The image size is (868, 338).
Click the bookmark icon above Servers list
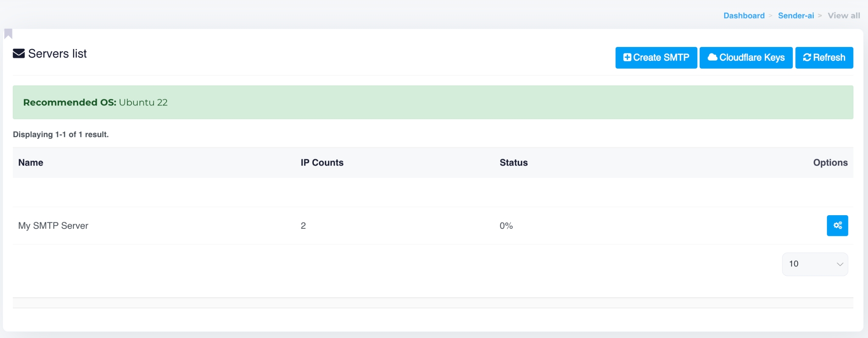(8, 33)
